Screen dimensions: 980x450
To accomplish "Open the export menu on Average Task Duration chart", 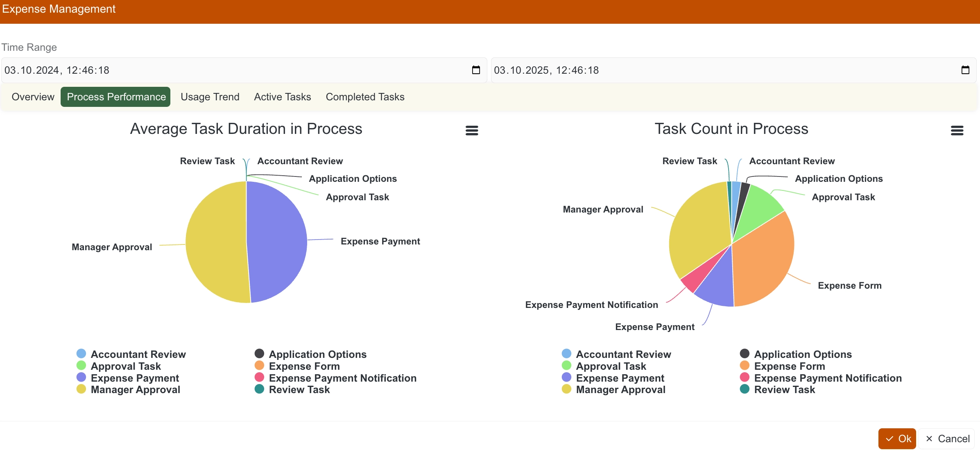I will point(471,130).
